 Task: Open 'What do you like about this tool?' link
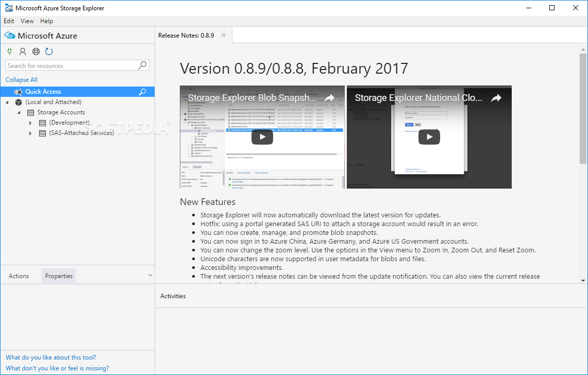(x=51, y=357)
